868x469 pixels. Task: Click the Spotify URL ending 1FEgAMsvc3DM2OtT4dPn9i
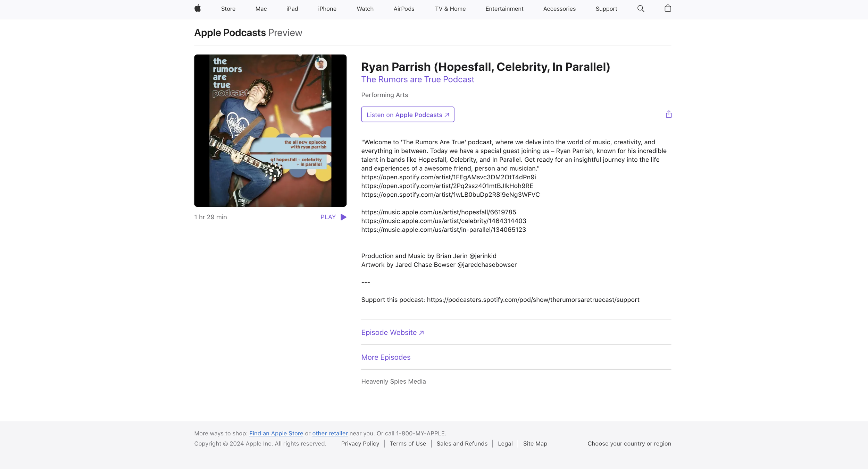(448, 177)
